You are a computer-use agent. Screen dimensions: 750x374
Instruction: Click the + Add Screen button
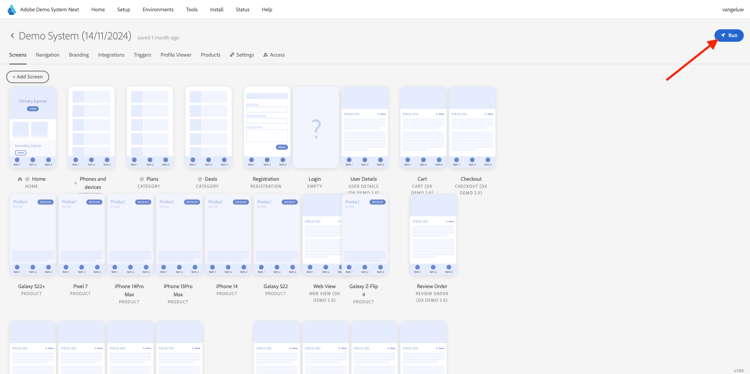[28, 77]
